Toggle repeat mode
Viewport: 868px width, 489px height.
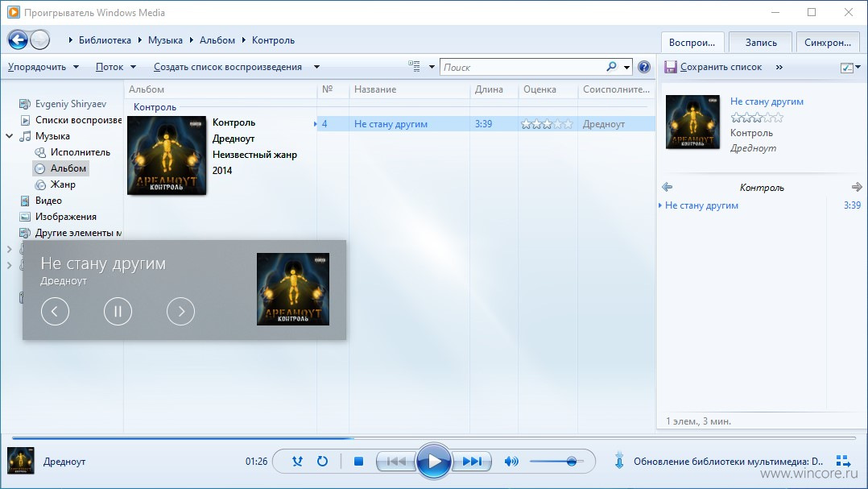(322, 462)
